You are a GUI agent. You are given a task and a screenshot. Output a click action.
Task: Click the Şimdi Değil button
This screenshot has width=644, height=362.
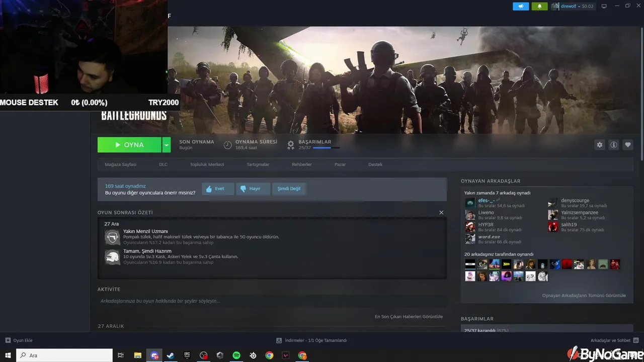(289, 189)
